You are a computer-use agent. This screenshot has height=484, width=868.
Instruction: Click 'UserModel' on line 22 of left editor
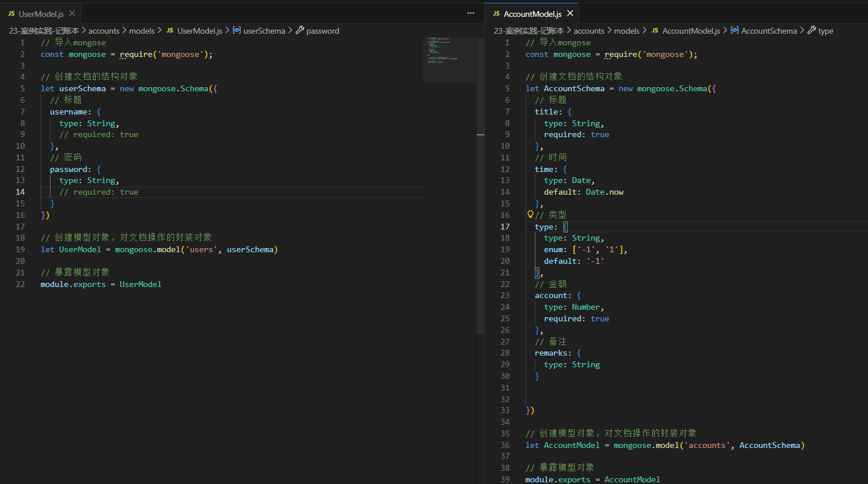pyautogui.click(x=141, y=284)
